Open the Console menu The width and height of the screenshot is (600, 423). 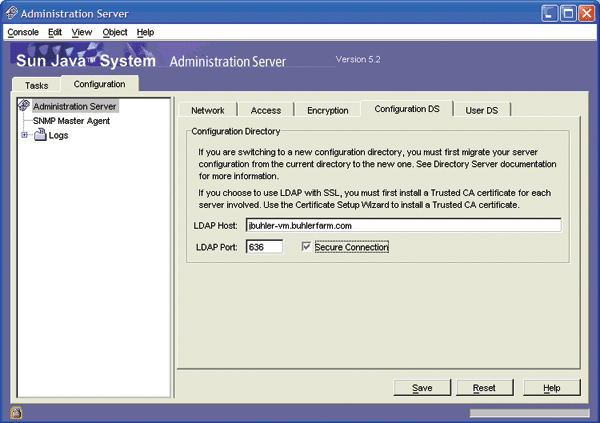coord(23,32)
